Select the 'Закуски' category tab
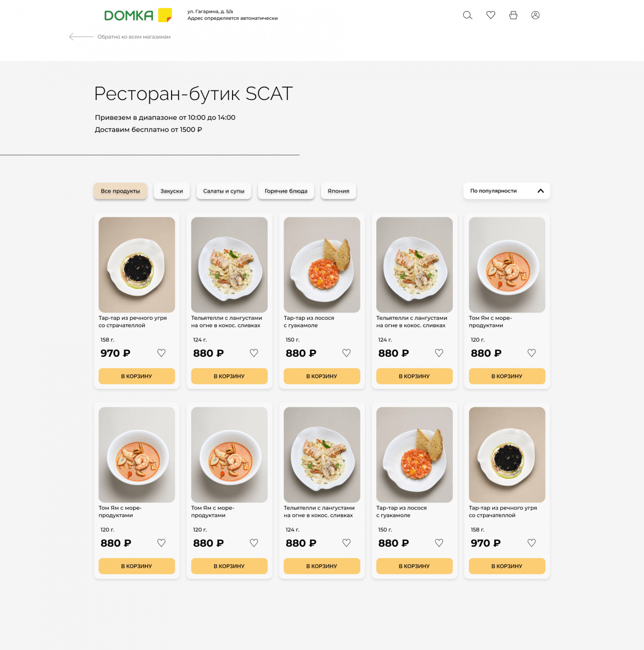644x650 pixels. coord(172,191)
